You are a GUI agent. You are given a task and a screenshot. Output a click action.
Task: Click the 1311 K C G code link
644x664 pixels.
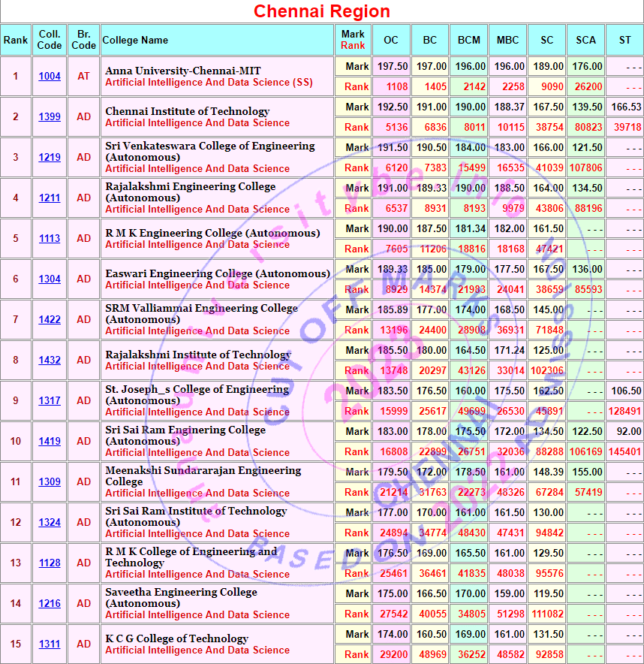[x=50, y=644]
